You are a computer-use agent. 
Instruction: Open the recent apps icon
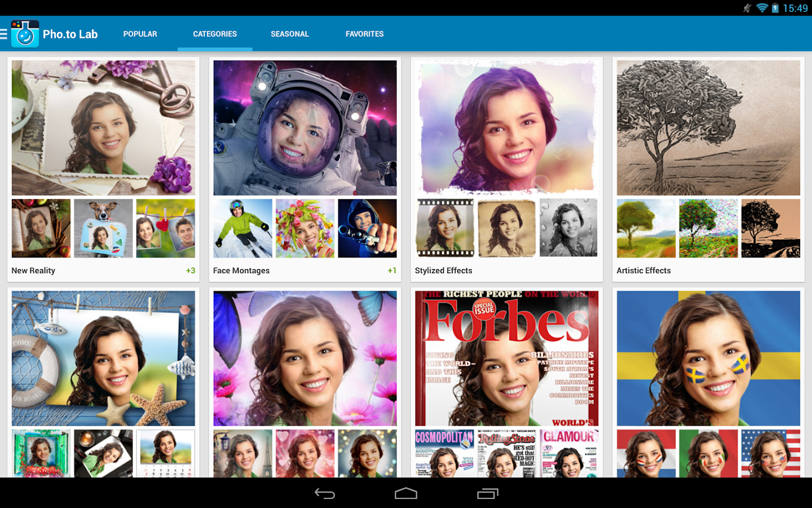click(x=488, y=494)
